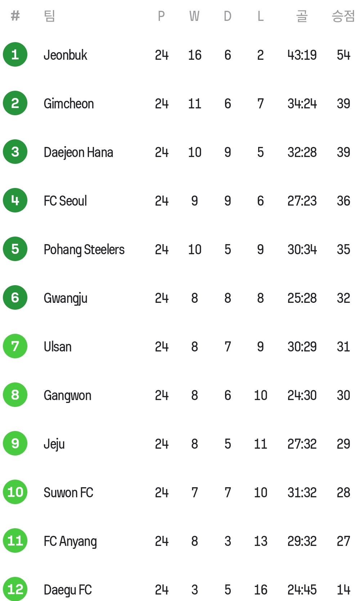This screenshot has width=364, height=601.
Task: Click the rank 2 green badge
Action: coord(15,103)
